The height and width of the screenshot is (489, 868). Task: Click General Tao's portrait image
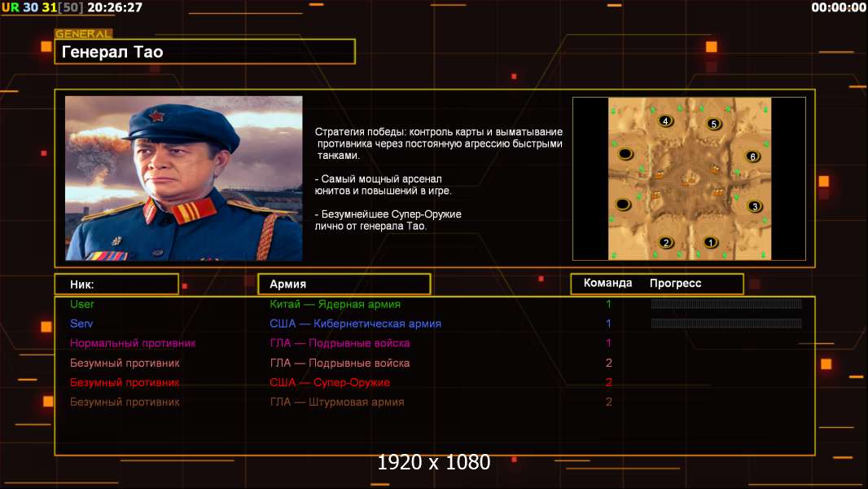pos(184,178)
